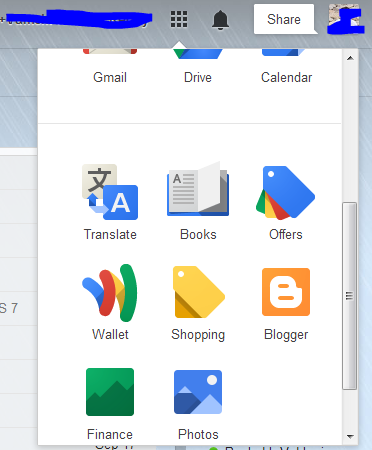The height and width of the screenshot is (450, 372).
Task: Click the Blogger label text
Action: coord(286,335)
